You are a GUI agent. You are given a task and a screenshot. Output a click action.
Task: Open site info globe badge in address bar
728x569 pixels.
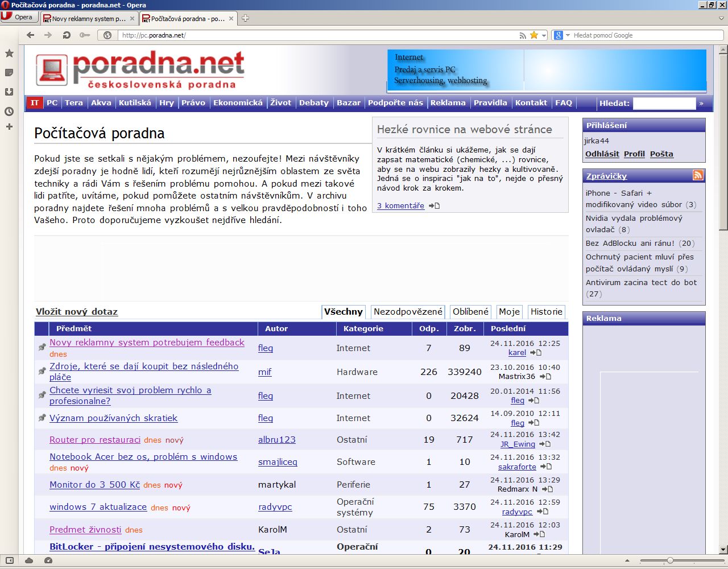tap(107, 35)
